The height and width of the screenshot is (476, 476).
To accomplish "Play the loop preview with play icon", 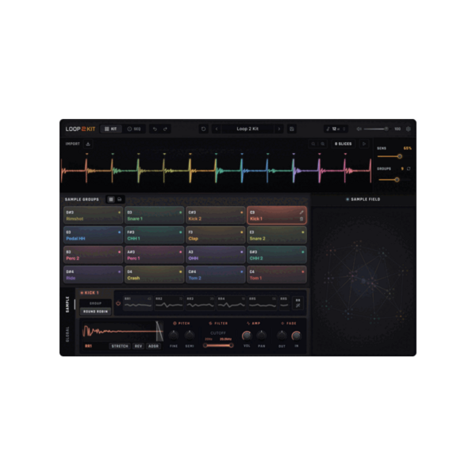I will [x=364, y=144].
